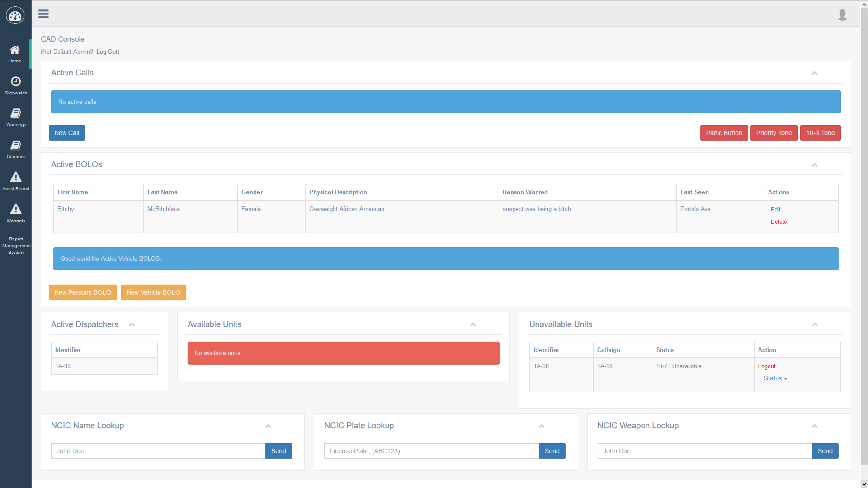Viewport: 868px width, 488px height.
Task: Open the Stopwatch clock icon
Action: [x=16, y=82]
